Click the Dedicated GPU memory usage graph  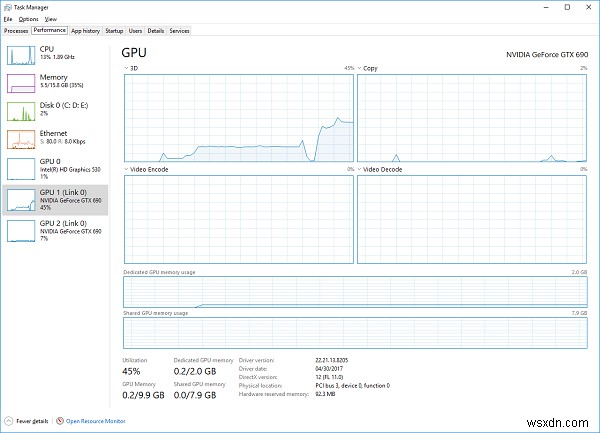click(355, 292)
